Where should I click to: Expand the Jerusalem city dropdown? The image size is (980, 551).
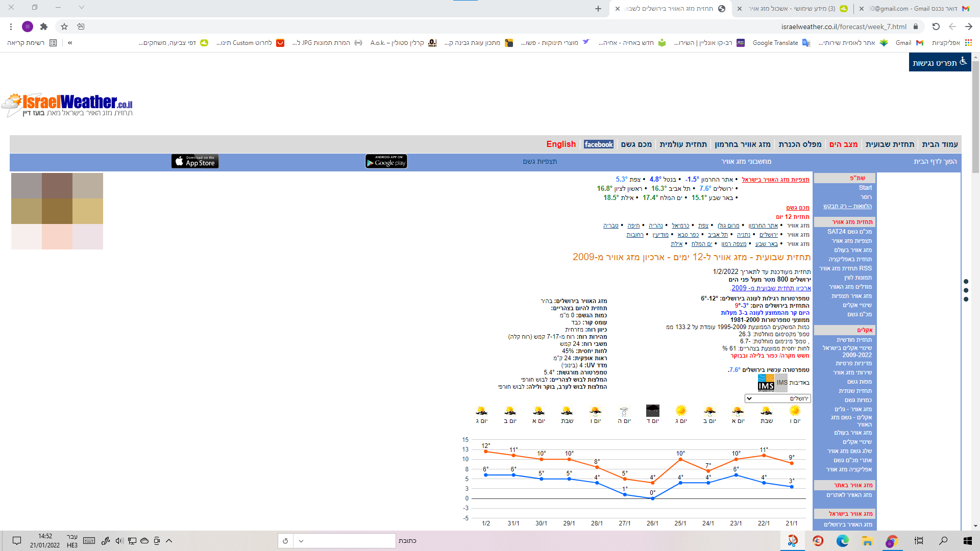[777, 398]
